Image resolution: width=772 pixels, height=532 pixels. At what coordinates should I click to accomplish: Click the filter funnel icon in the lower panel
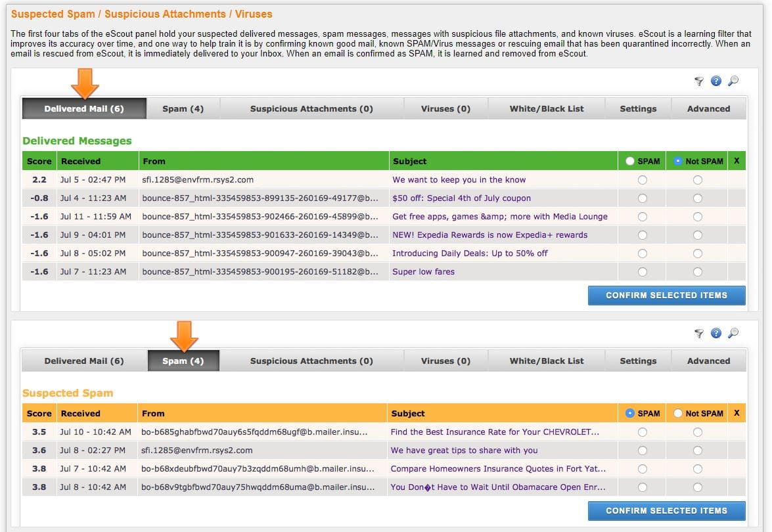coord(699,334)
